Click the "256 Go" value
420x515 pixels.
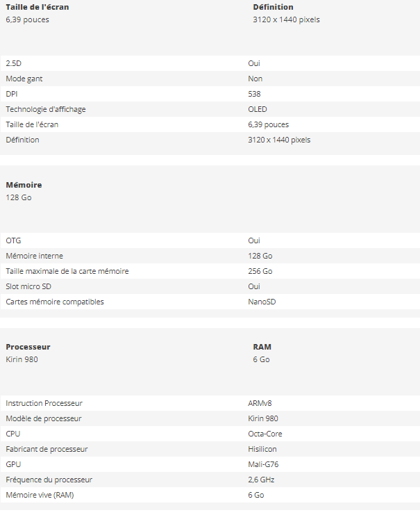260,271
